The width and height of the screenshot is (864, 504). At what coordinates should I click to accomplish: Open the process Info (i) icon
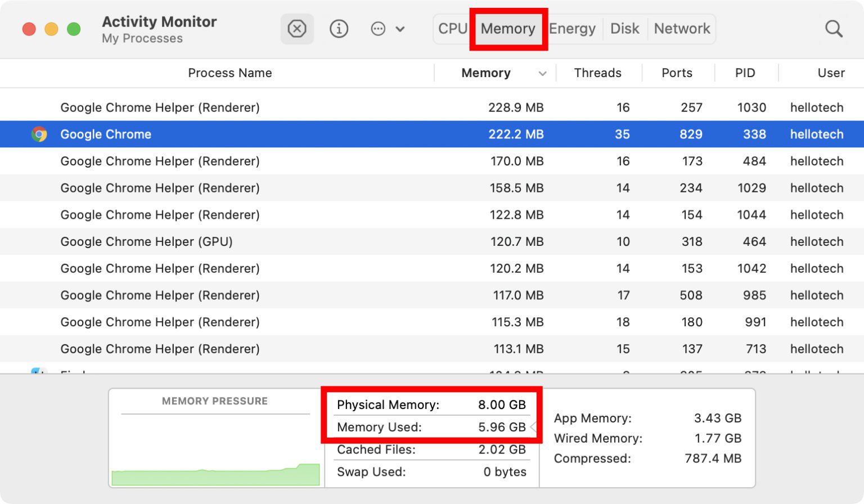(339, 29)
